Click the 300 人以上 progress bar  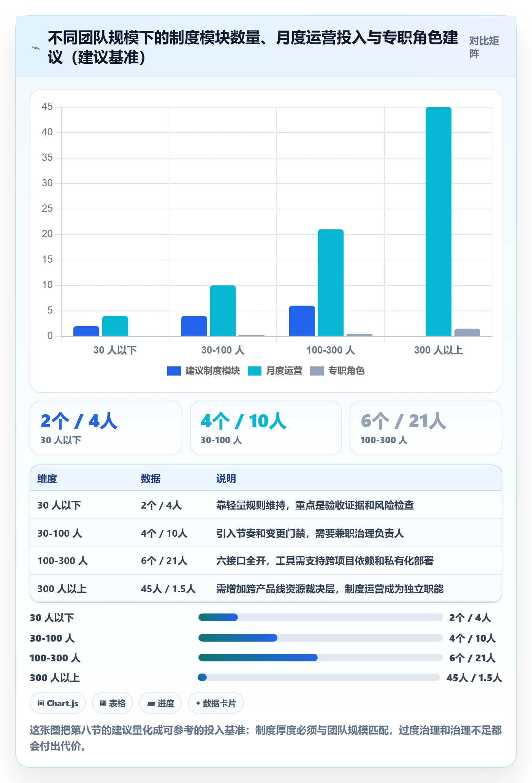click(x=319, y=677)
